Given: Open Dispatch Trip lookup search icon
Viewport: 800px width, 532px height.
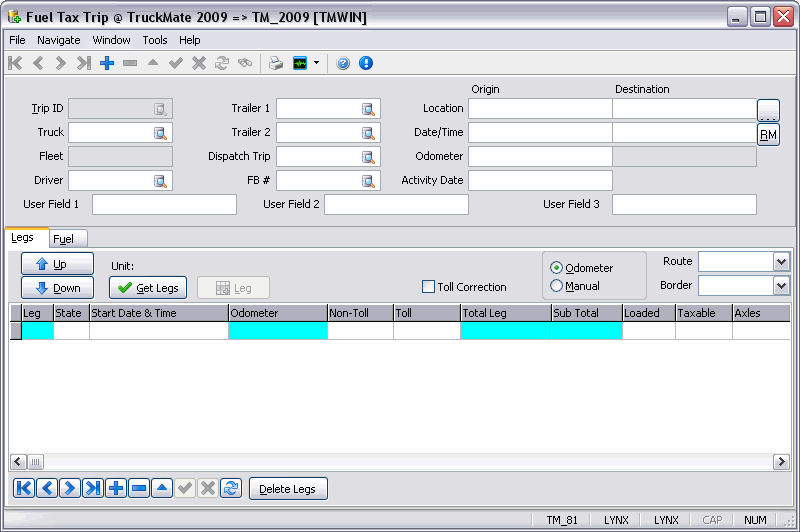Looking at the screenshot, I should tap(368, 157).
